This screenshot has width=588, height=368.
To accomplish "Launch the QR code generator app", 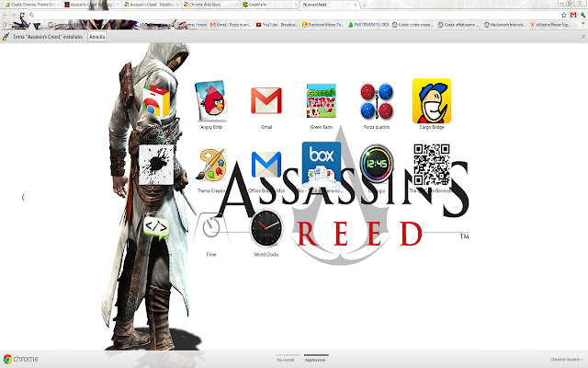I will pos(432,164).
